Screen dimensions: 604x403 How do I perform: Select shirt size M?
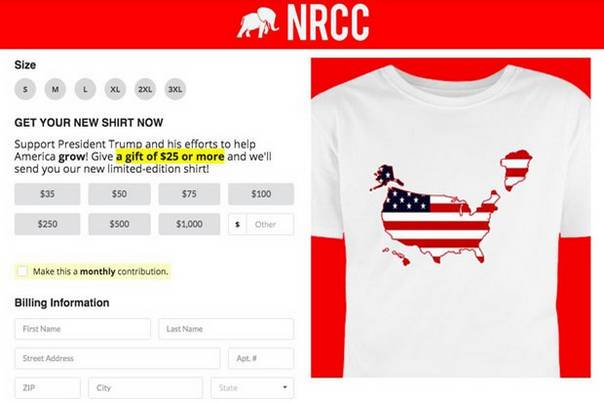pos(55,89)
